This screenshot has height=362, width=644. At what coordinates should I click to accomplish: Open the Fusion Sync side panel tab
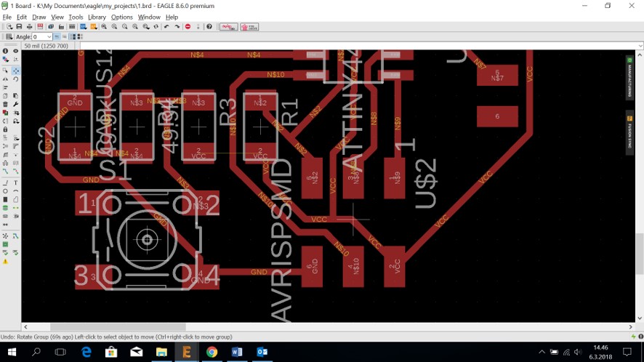pyautogui.click(x=629, y=133)
